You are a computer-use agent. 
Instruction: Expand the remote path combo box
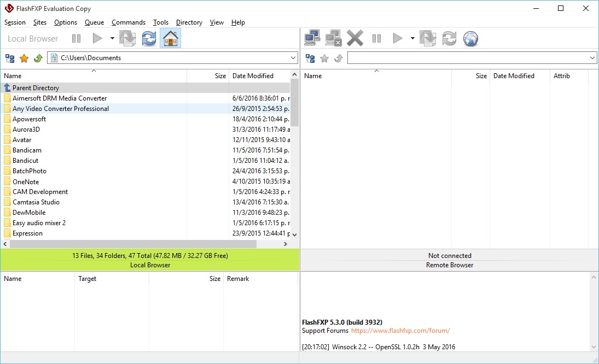point(591,57)
